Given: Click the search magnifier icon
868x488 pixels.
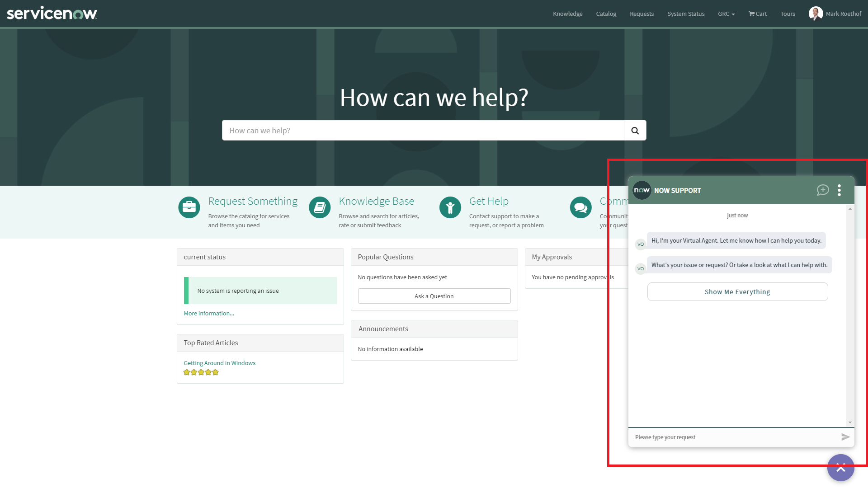Looking at the screenshot, I should pos(635,130).
